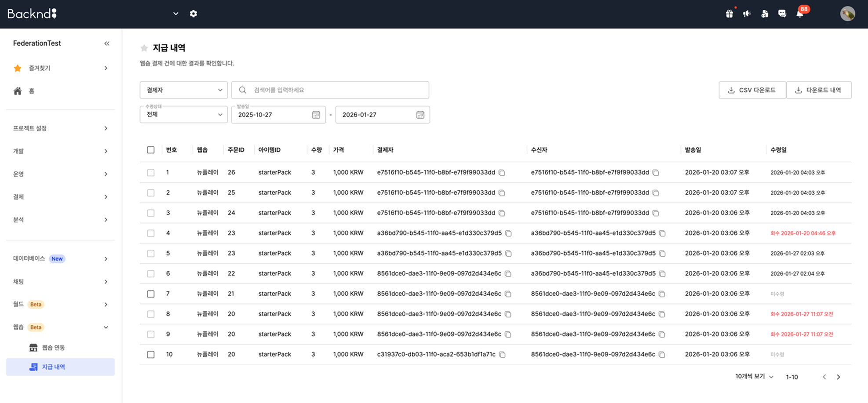Open the 수령상태 전체 filter dropdown
The width and height of the screenshot is (868, 403).
184,115
